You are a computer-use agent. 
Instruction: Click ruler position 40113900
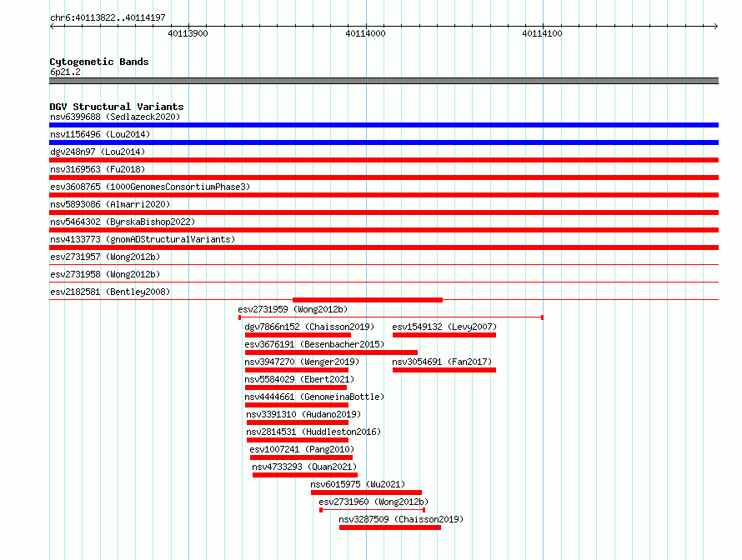(188, 33)
